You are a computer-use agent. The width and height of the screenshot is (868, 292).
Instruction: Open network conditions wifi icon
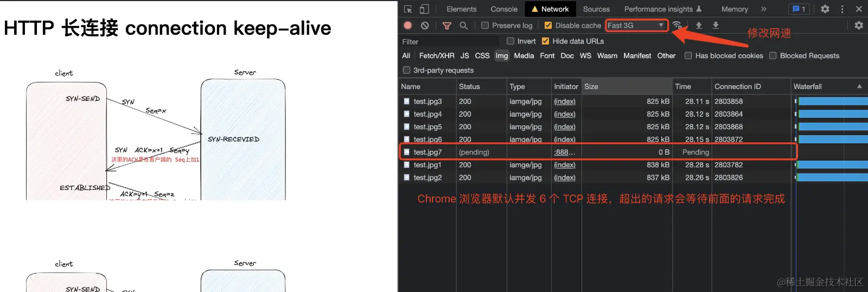pos(677,26)
